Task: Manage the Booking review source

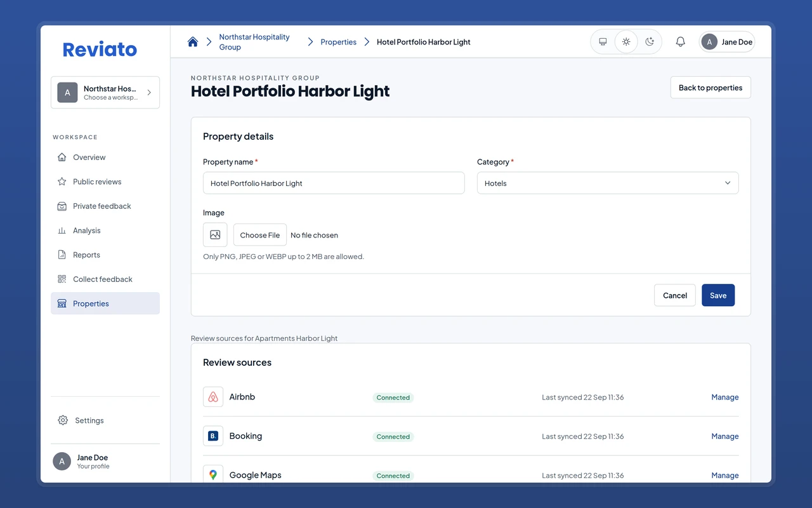Action: point(725,436)
